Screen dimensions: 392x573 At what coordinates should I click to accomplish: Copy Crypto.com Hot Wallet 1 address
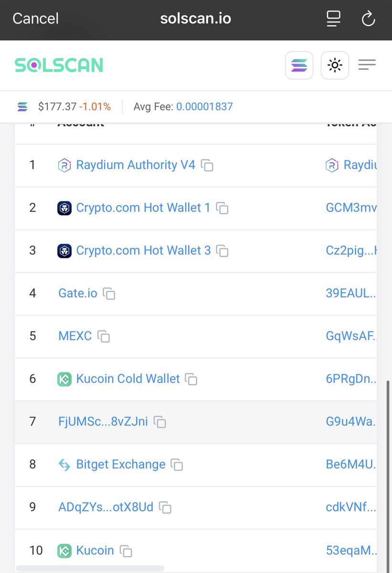[x=222, y=208]
